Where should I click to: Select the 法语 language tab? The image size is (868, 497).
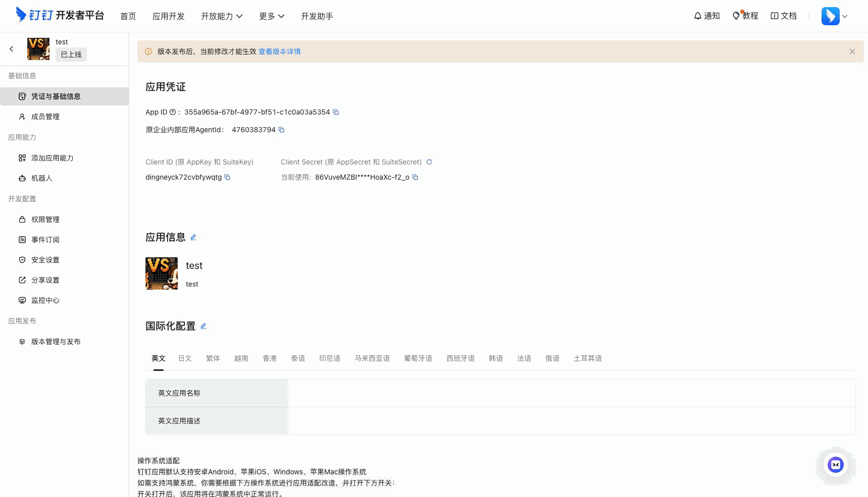pyautogui.click(x=524, y=358)
